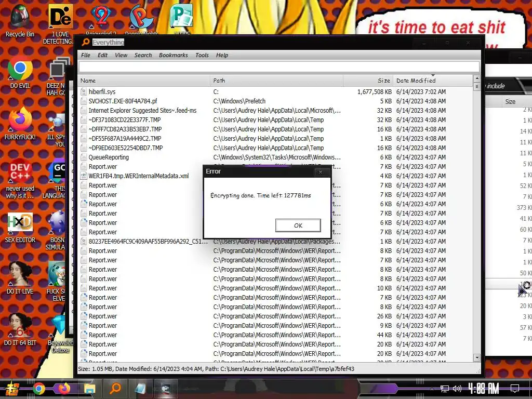Image resolution: width=532 pixels, height=399 pixels.
Task: Open the DO EVIL Chrome desktop shortcut
Action: click(20, 72)
